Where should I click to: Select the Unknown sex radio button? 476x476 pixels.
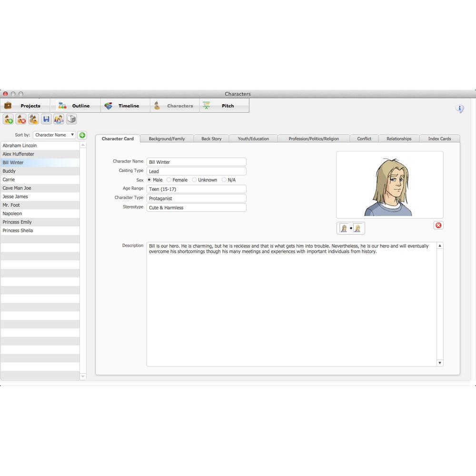[x=194, y=180]
